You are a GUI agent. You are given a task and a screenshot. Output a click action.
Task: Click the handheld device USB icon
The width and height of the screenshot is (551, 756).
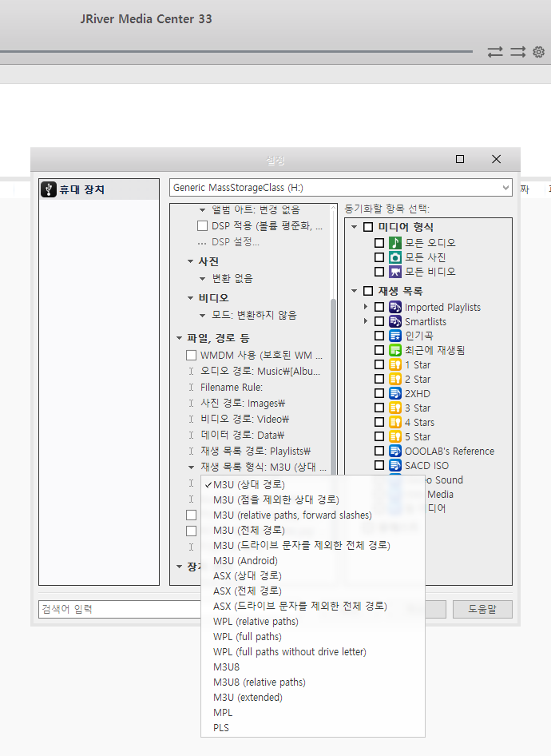(49, 189)
